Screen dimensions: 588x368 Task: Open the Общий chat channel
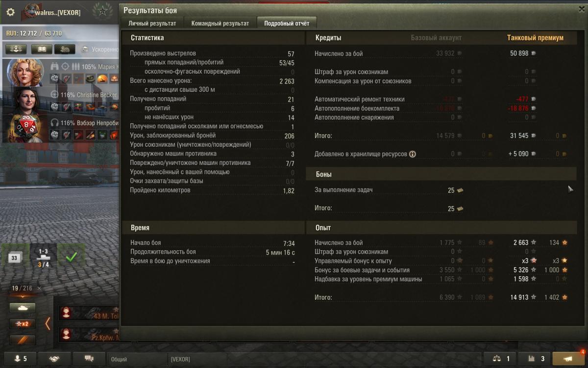click(138, 359)
